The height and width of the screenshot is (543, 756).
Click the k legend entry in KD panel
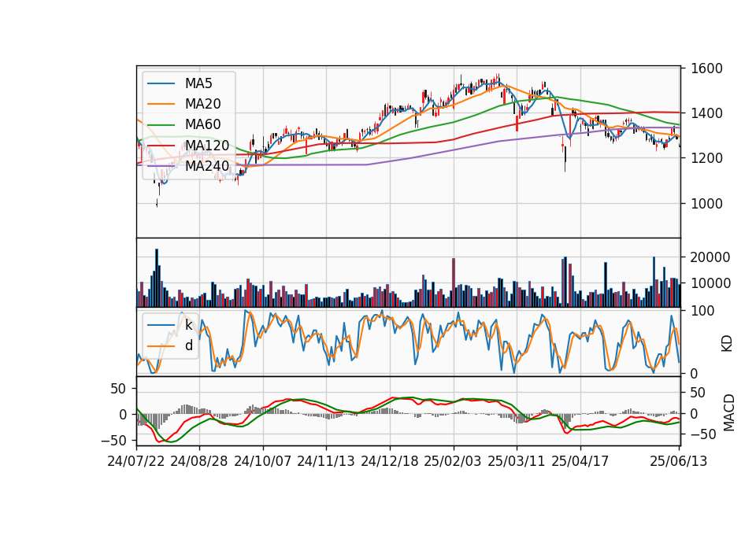click(x=170, y=325)
